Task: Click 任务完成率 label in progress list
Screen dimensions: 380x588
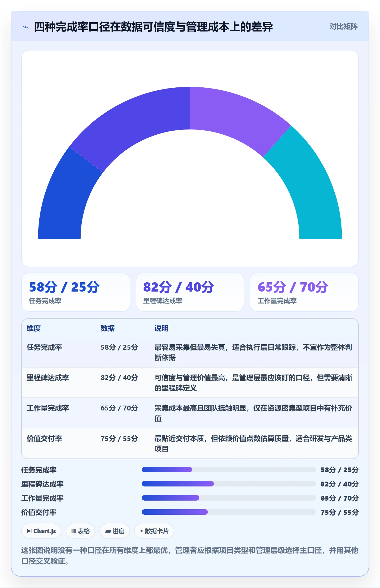Action: click(x=39, y=470)
